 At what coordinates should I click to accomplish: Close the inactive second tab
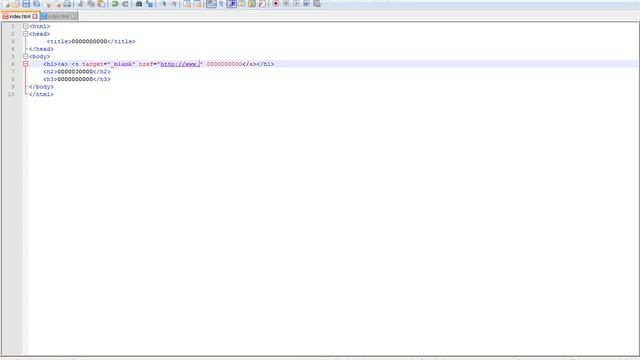pos(73,16)
